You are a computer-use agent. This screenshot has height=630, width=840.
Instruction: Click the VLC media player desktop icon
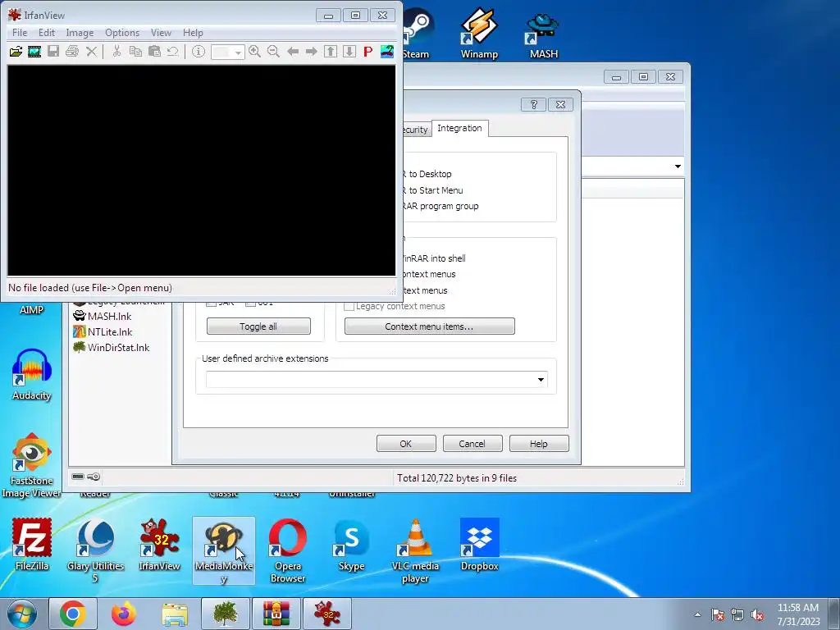[x=415, y=550]
